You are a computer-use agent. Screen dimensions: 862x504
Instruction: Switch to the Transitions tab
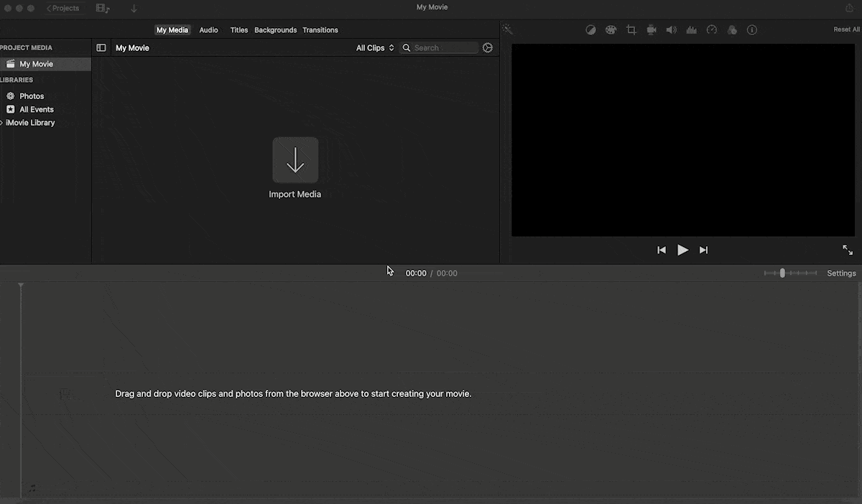tap(320, 30)
